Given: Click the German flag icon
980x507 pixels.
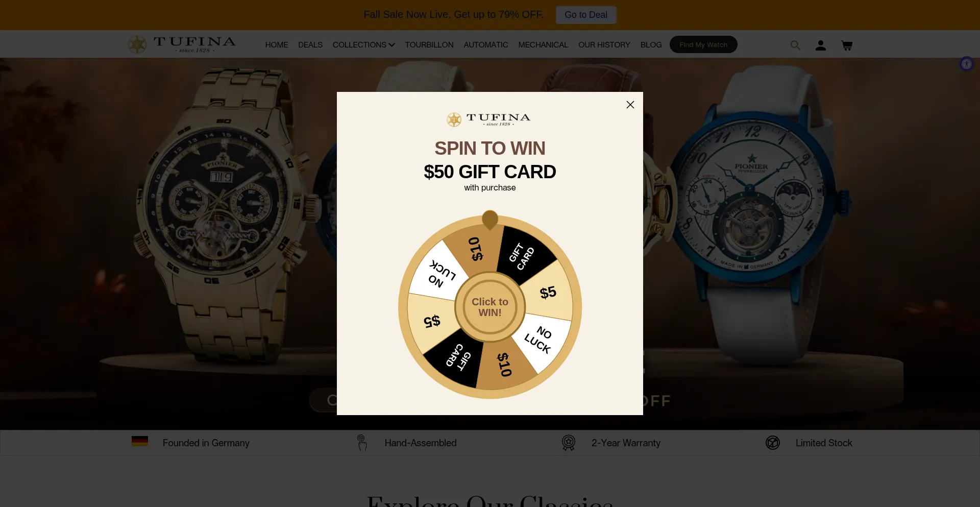Looking at the screenshot, I should [x=140, y=441].
